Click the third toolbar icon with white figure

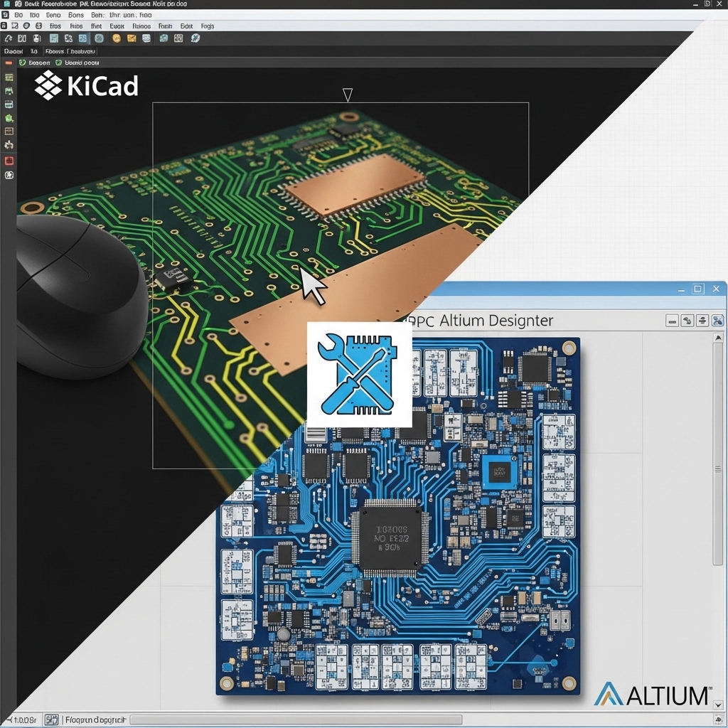(37, 38)
